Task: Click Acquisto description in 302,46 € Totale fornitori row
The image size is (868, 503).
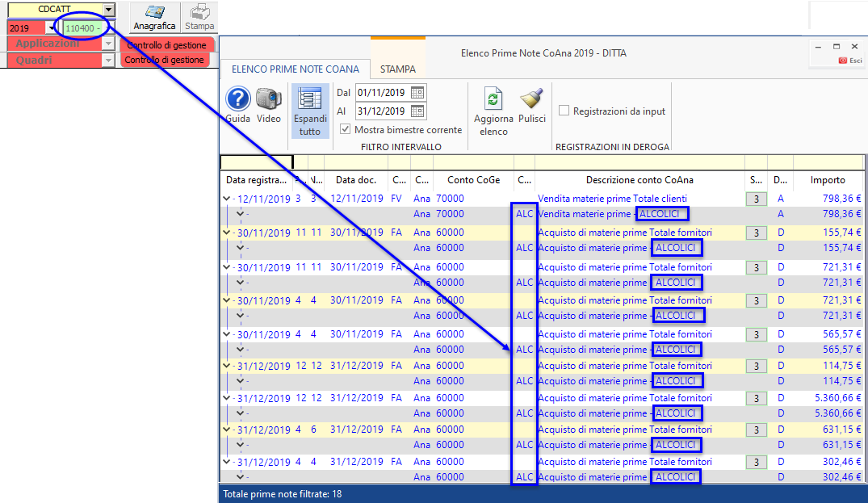Action: (x=624, y=462)
